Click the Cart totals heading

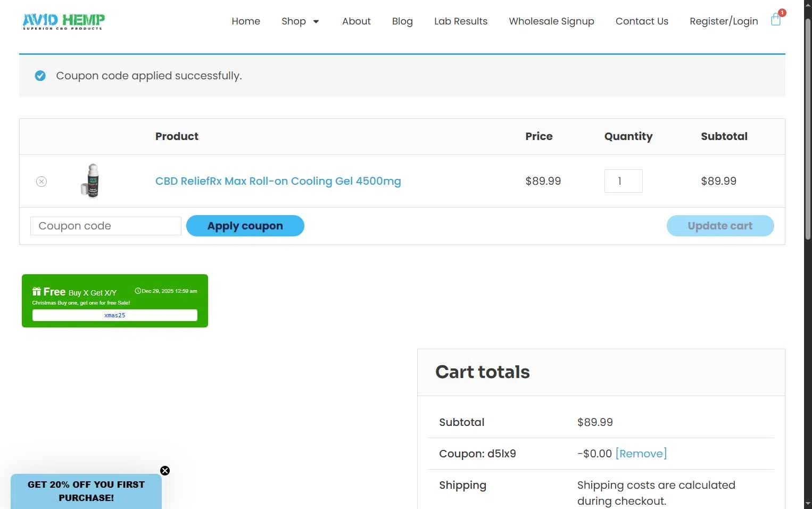483,372
